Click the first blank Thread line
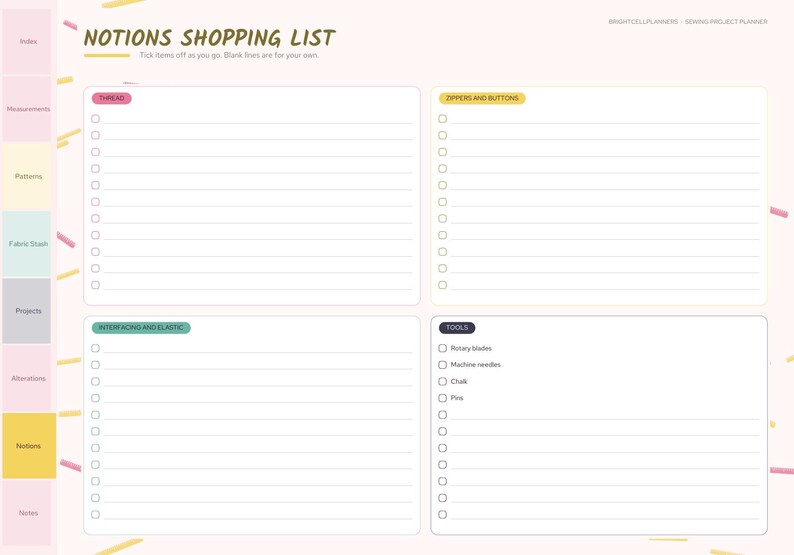794x555 pixels. coord(258,120)
